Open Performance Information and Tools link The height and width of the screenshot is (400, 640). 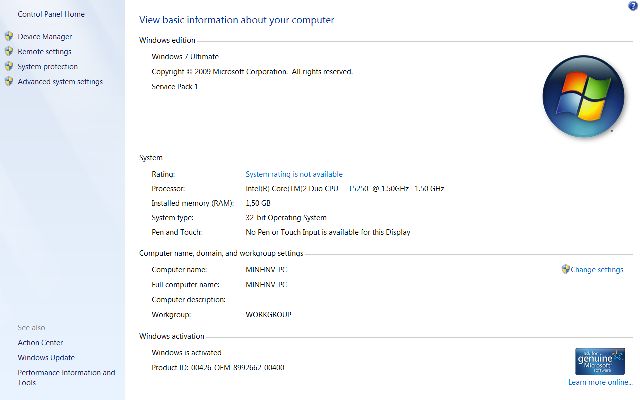point(67,378)
